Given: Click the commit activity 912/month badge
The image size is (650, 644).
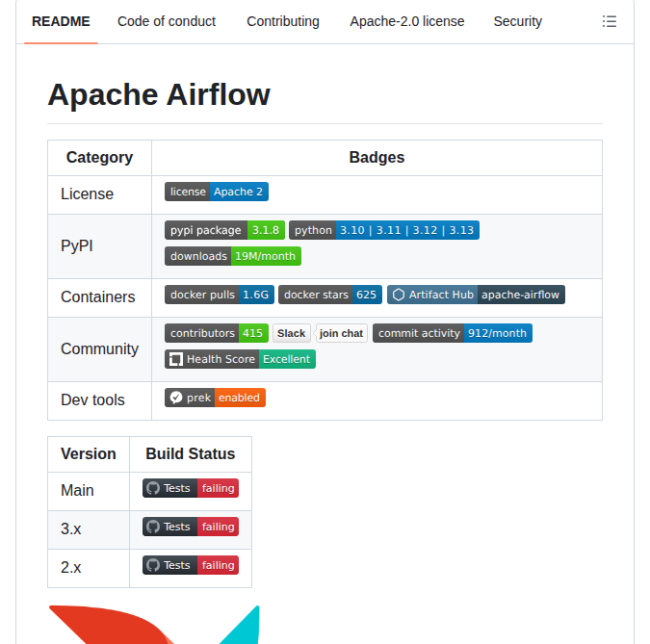Looking at the screenshot, I should click(453, 333).
